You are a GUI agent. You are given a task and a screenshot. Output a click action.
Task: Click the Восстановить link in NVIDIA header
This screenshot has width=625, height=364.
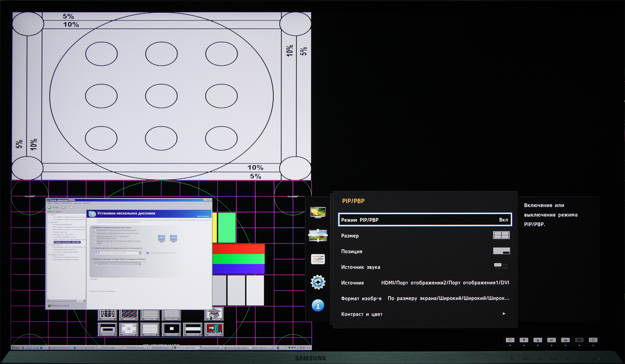coord(203,216)
